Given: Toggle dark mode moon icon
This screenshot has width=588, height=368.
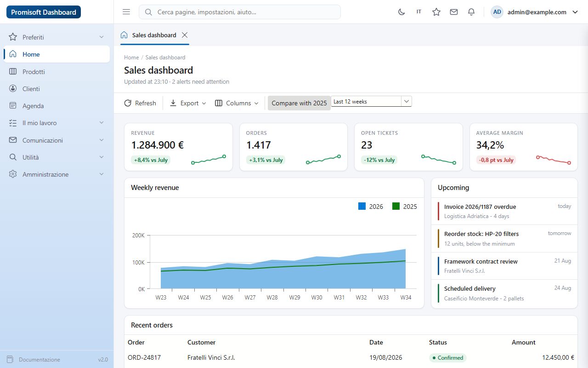Looking at the screenshot, I should coord(401,12).
